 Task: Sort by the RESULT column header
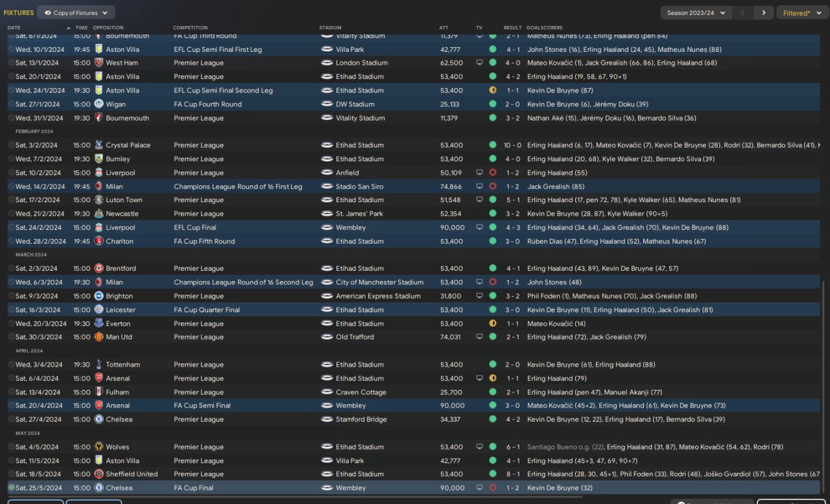pos(512,28)
